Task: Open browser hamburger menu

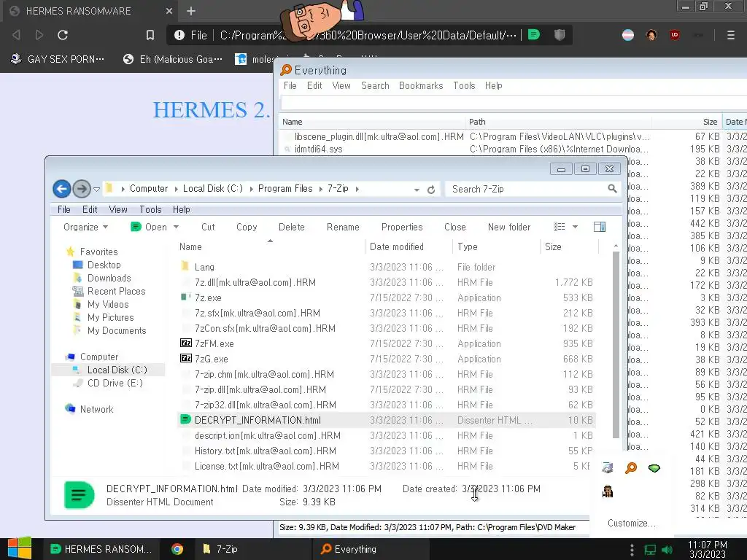Action: (731, 35)
